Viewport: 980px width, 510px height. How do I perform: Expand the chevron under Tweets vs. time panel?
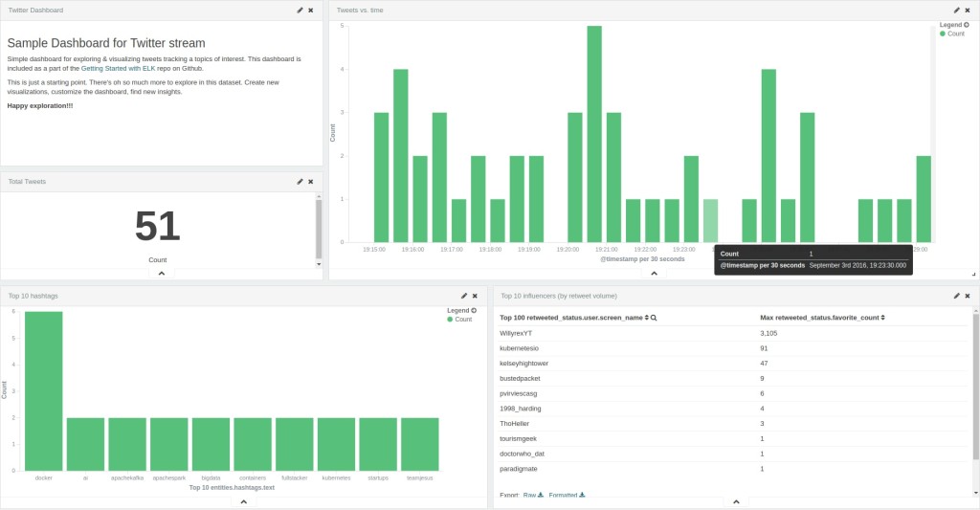tap(653, 274)
